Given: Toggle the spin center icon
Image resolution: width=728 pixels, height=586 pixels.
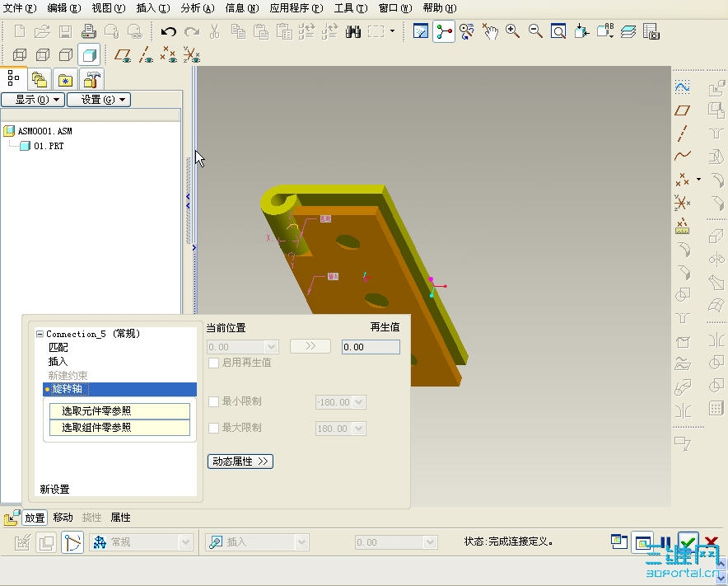Looking at the screenshot, I should (x=444, y=31).
